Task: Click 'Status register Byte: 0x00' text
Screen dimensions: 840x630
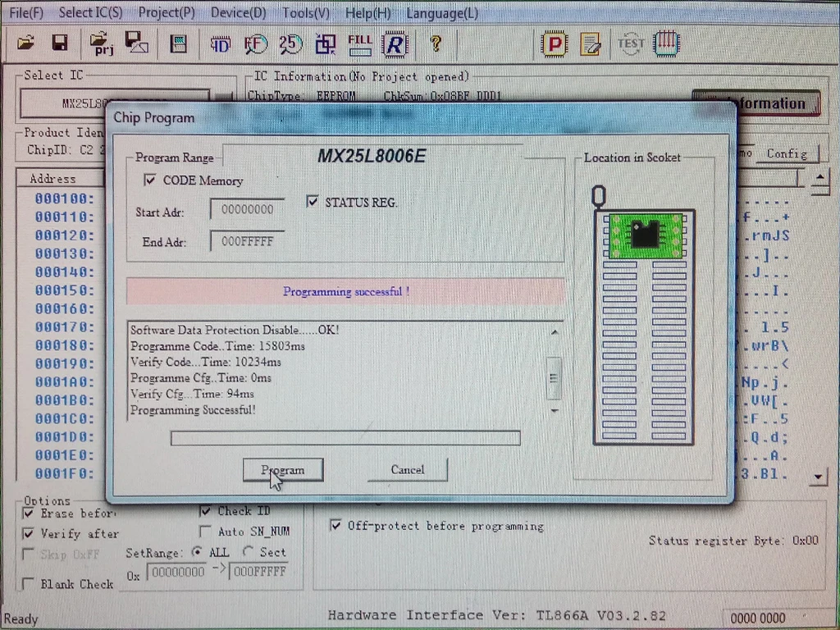Action: point(733,541)
